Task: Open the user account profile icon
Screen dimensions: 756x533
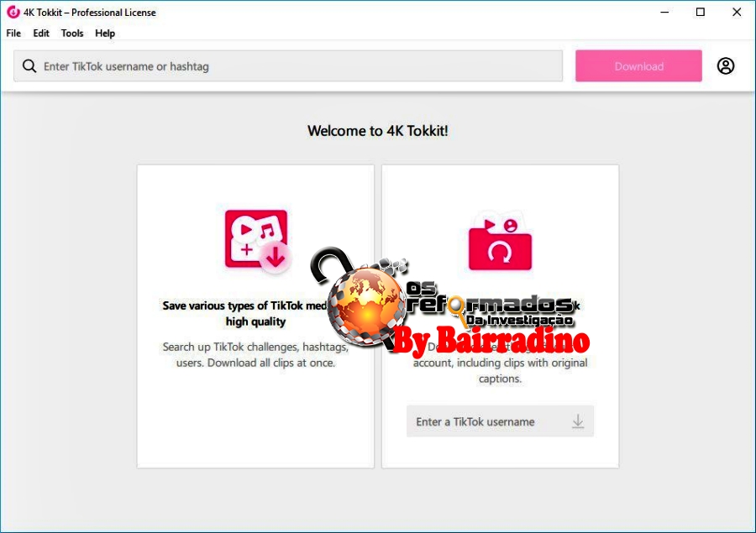Action: (726, 66)
